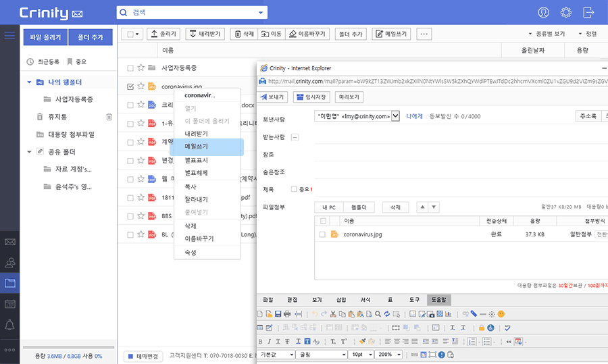This screenshot has width=608, height=364.
Task: Toggle italic formatting in mail editor
Action: [x=269, y=342]
